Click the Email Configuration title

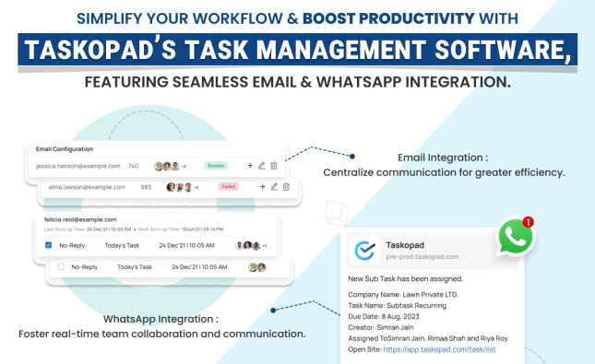[65, 149]
